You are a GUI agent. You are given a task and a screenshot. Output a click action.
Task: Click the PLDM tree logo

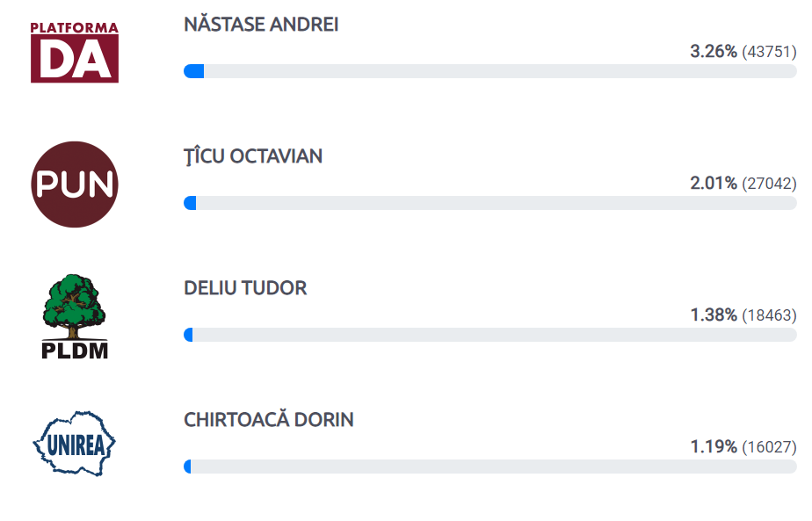[x=75, y=316]
